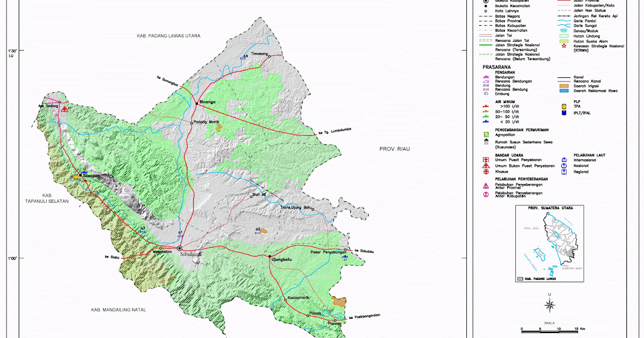Click the red Kawasan Strategis Nasional star
The height and width of the screenshot is (338, 644).
[x=564, y=46]
